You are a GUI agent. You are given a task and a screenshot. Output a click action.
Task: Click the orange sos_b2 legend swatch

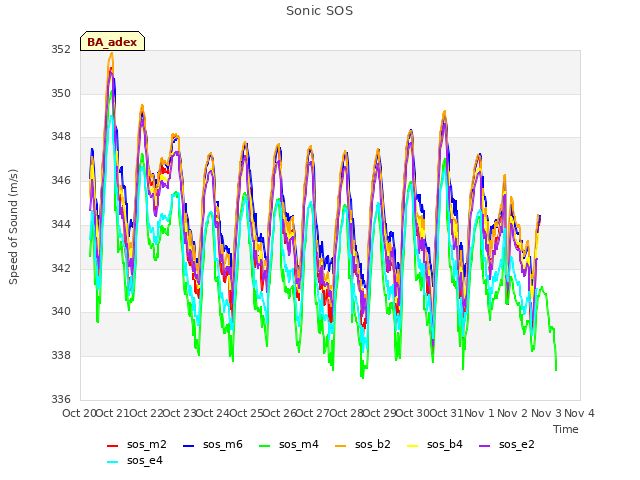coord(340,446)
